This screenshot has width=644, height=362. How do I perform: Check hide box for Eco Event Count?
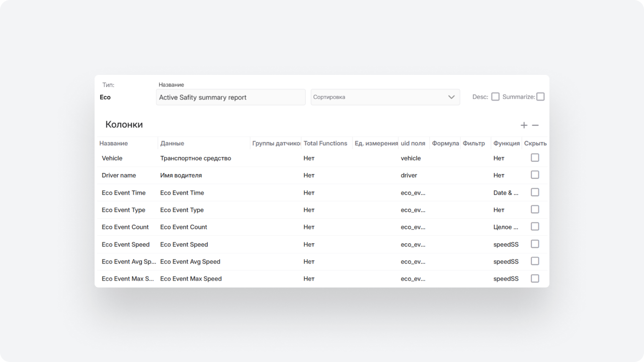(x=535, y=227)
